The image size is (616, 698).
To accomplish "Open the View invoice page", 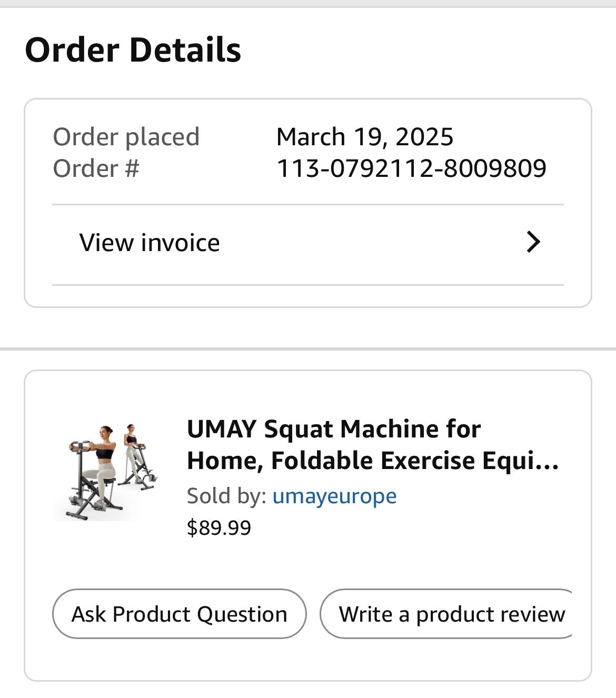I will (149, 242).
